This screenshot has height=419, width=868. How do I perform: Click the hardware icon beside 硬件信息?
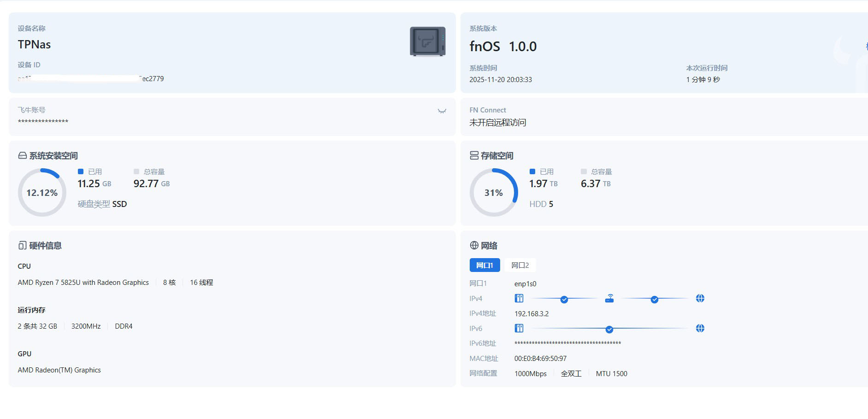(x=22, y=246)
